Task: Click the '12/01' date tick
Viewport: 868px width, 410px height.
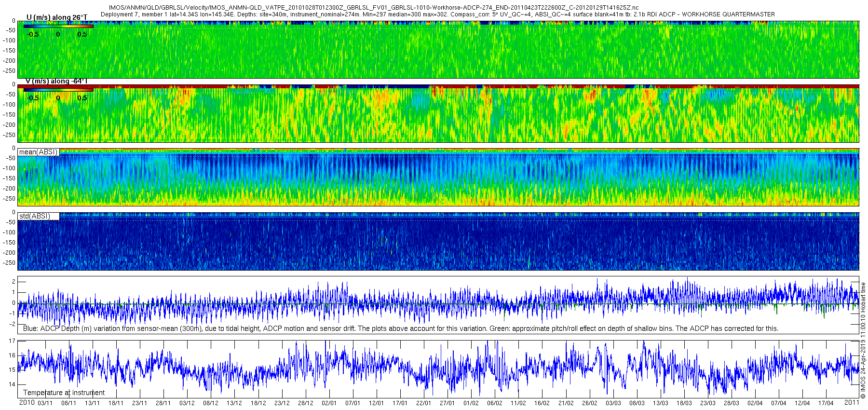Action: click(376, 403)
